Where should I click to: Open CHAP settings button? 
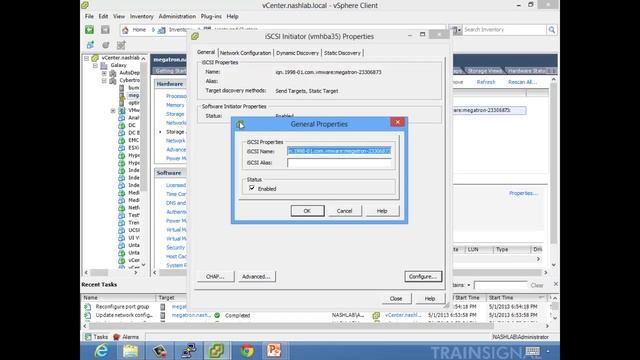[215, 276]
